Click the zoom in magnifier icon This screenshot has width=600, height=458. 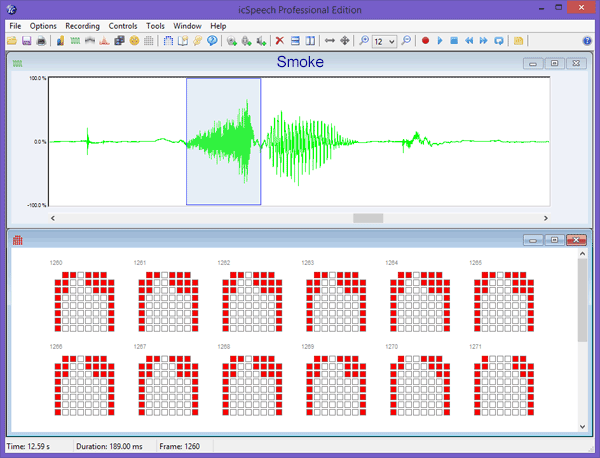tap(363, 41)
